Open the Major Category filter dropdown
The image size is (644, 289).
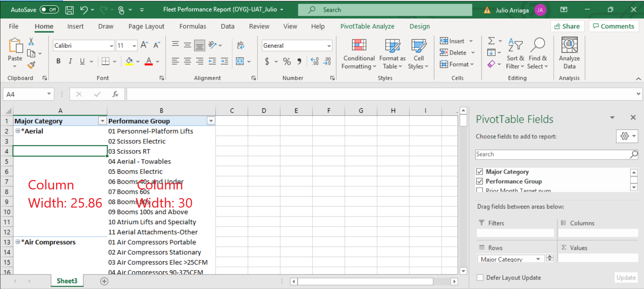[102, 121]
